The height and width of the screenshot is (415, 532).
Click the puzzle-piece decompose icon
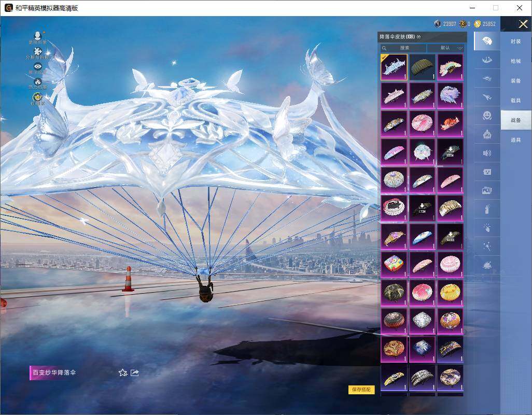tap(38, 51)
